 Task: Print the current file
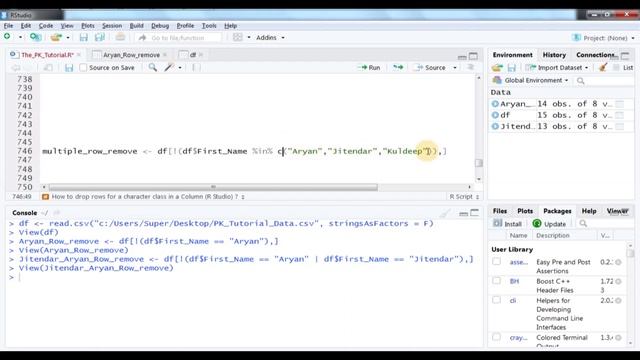coord(120,37)
